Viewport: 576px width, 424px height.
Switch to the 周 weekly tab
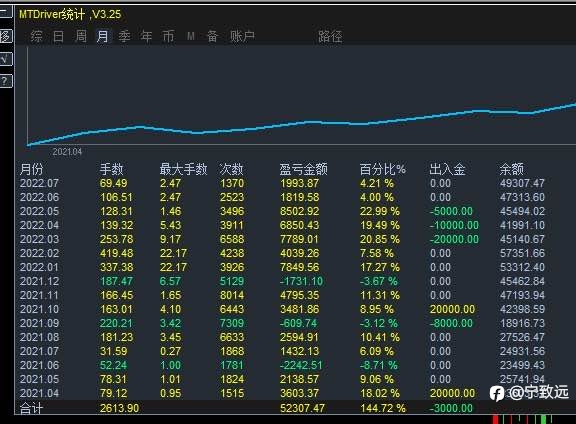[x=81, y=36]
